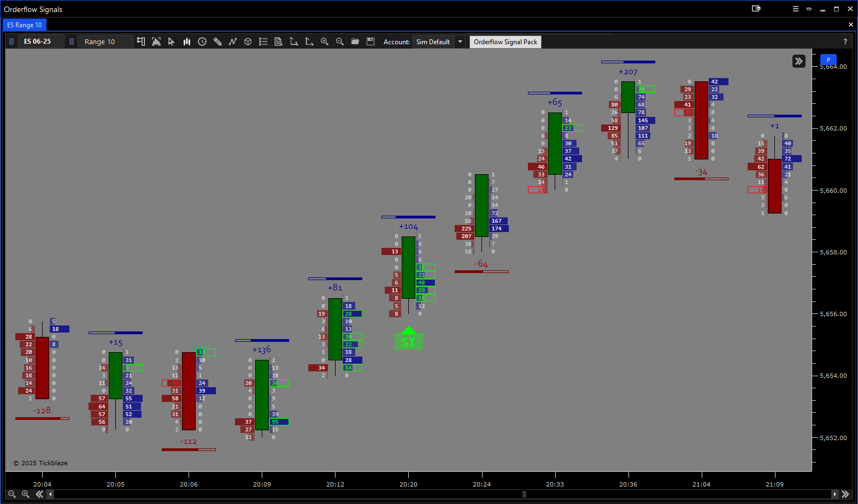Minimize the Orderflow Signals window
This screenshot has width=858, height=504.
tap(822, 9)
